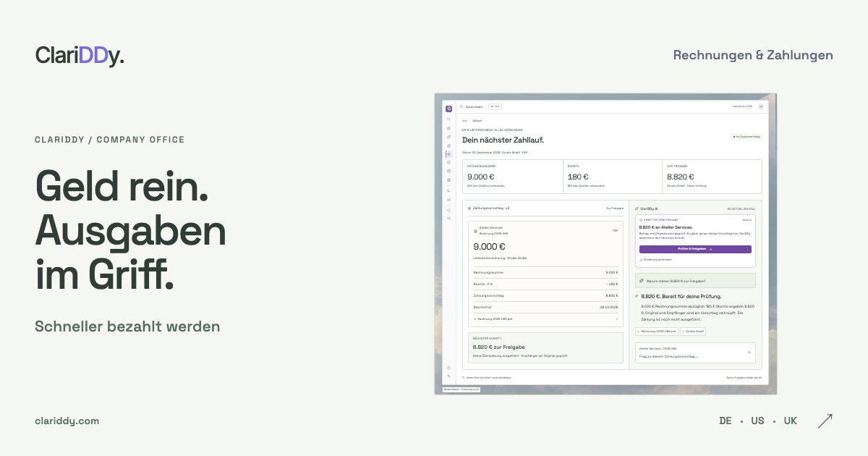868x456 pixels.
Task: Click the "Zahlungsvorschlag · v3" panel title
Action: click(491, 208)
